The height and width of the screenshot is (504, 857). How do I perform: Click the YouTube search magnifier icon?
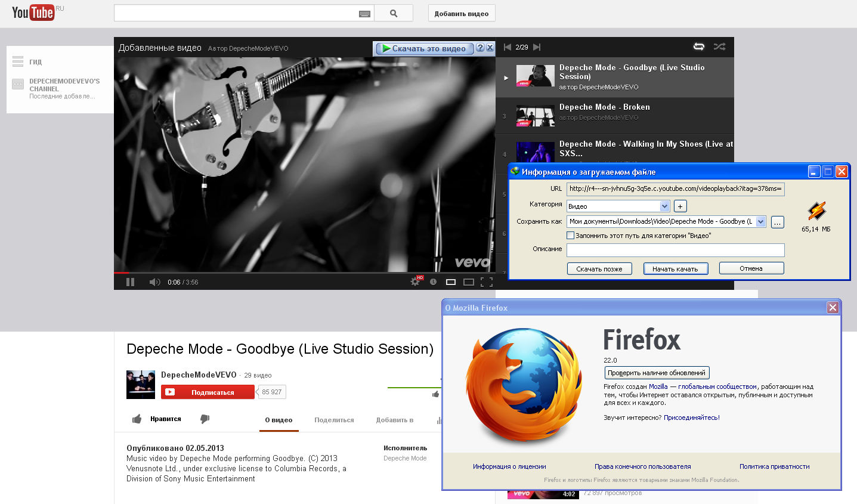(394, 13)
